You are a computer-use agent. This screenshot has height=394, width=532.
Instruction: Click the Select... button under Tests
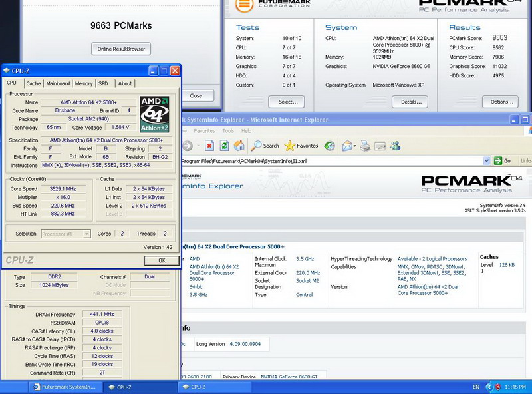click(x=287, y=102)
